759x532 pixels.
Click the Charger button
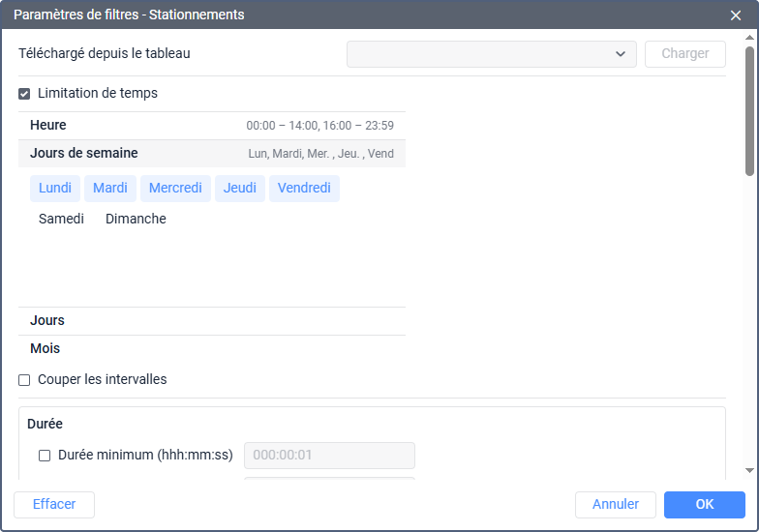click(x=684, y=54)
